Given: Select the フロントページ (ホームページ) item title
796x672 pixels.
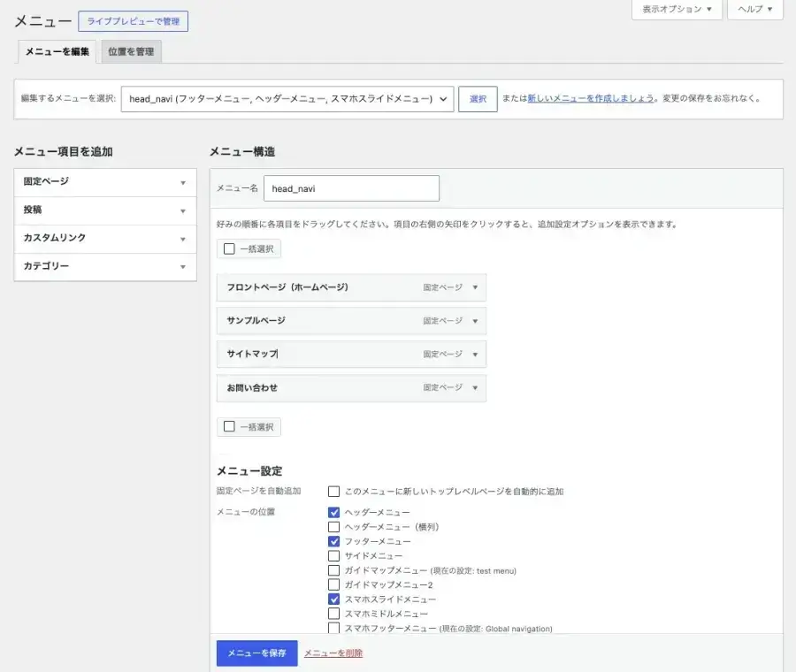Looking at the screenshot, I should click(x=287, y=287).
